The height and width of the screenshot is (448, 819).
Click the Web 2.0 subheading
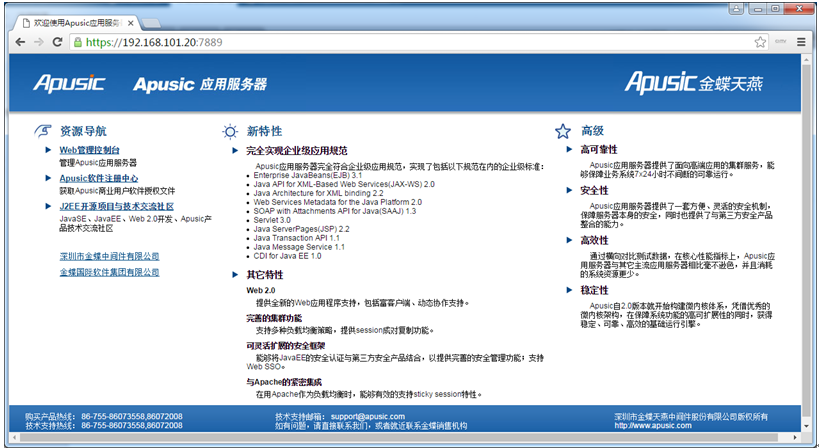261,290
